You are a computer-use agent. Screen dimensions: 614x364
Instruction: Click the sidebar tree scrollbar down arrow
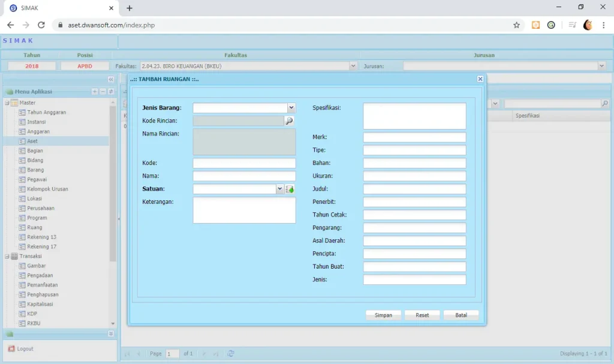(113, 324)
